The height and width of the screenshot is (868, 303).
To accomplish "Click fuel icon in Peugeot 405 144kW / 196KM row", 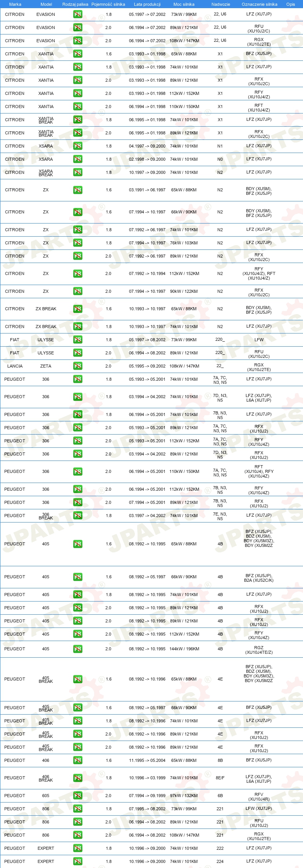I will [x=77, y=649].
